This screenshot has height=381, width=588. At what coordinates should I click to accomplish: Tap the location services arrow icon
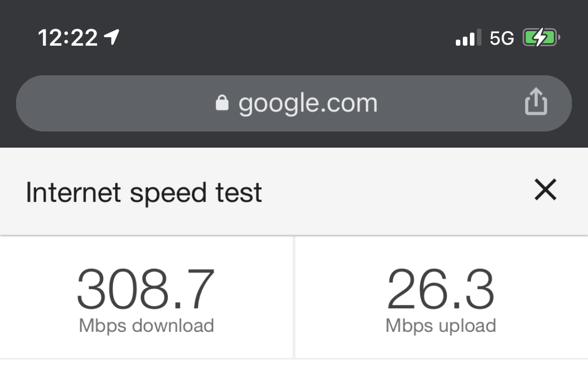(x=112, y=37)
